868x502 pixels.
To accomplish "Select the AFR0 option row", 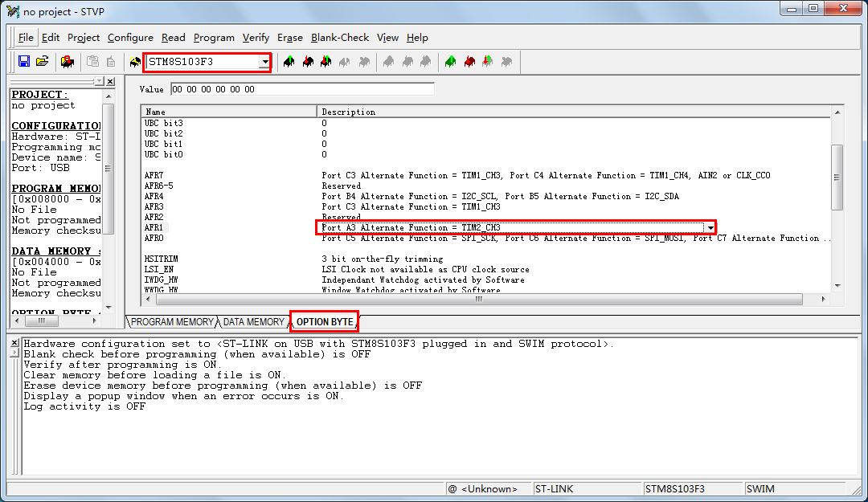I will click(x=486, y=239).
